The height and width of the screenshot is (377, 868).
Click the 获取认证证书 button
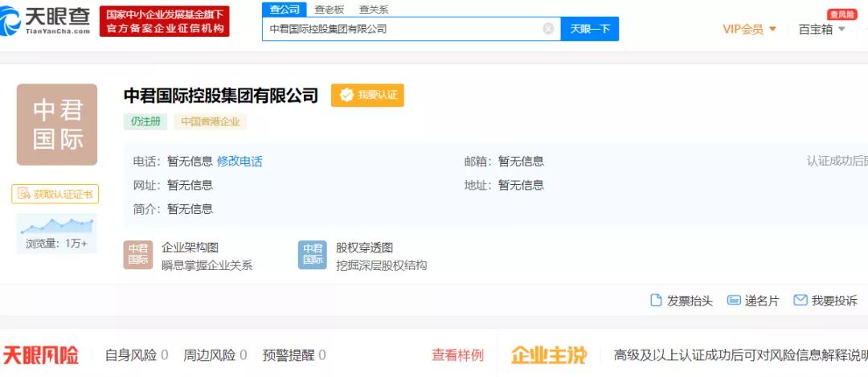[x=55, y=194]
